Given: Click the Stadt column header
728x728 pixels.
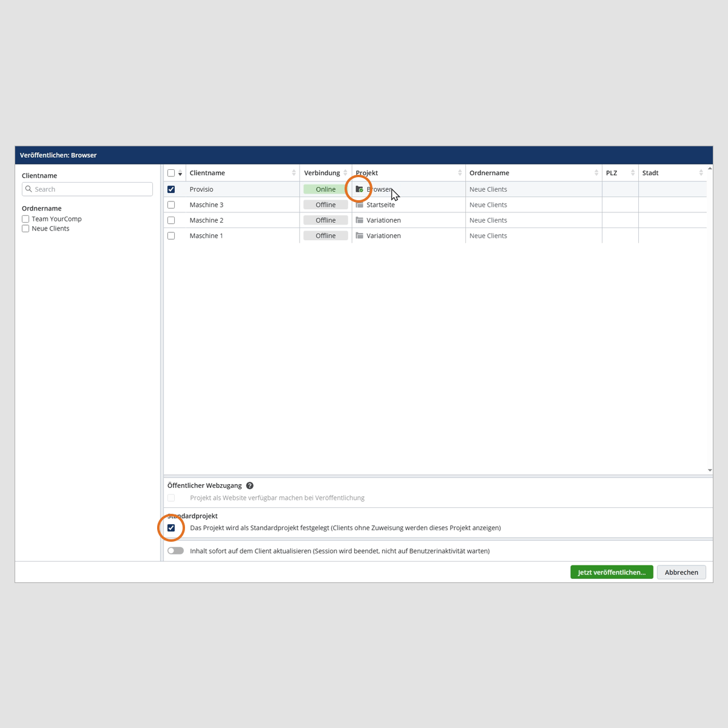Looking at the screenshot, I should pos(650,173).
